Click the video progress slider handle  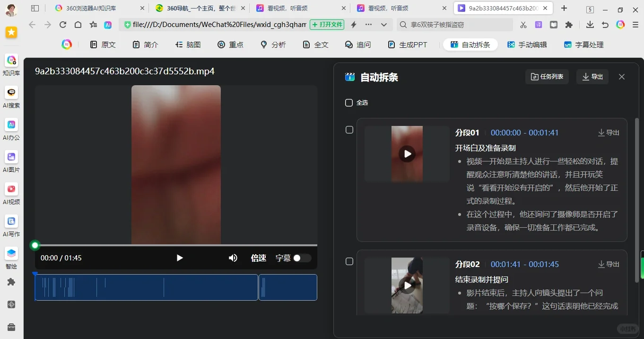[x=35, y=245]
